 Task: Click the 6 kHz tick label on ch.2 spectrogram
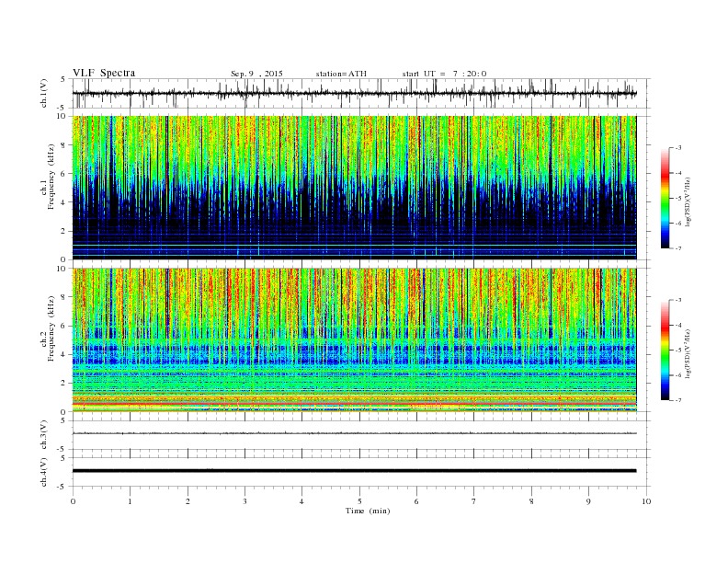pos(63,326)
